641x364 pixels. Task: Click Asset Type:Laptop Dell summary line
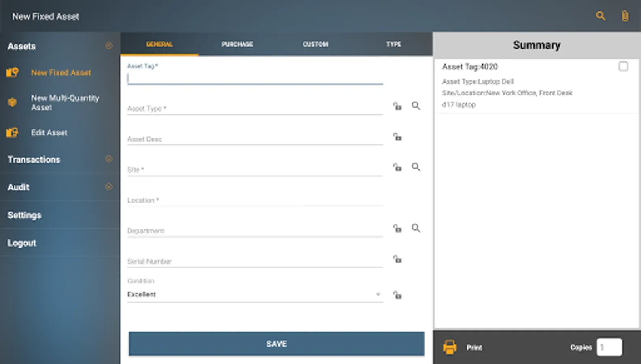click(x=478, y=81)
